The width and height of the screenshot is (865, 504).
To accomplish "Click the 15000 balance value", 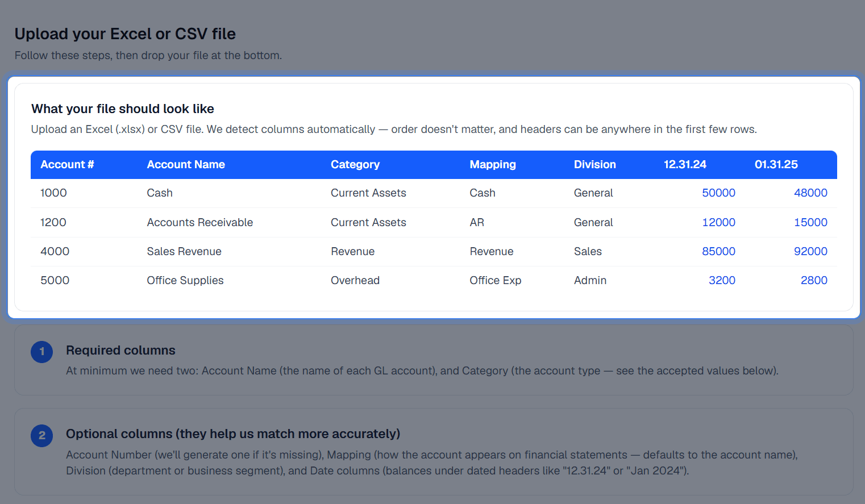I will [810, 223].
